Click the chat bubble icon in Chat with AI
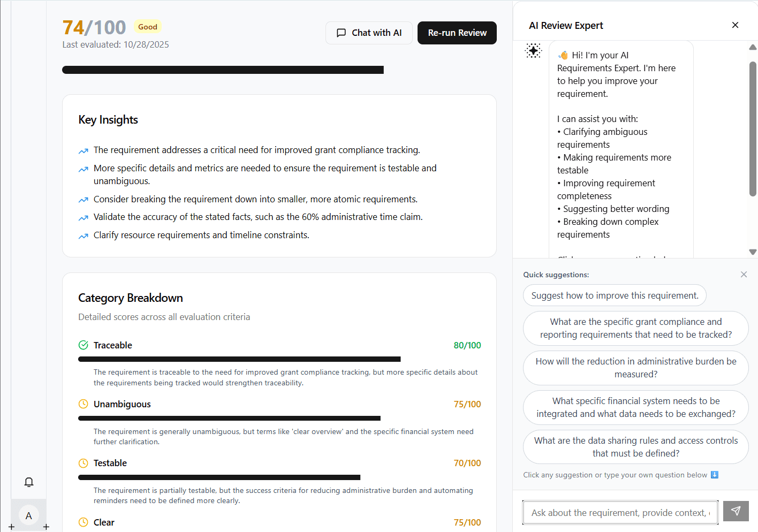Viewport: 758px width, 532px height. click(x=341, y=33)
